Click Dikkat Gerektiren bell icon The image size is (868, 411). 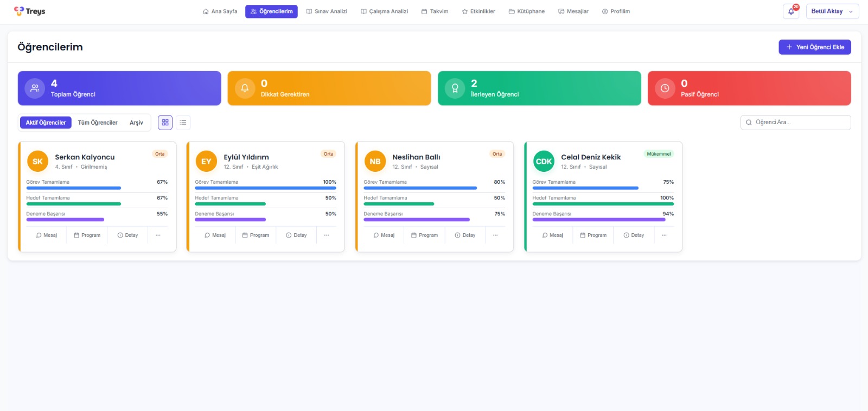pyautogui.click(x=245, y=88)
